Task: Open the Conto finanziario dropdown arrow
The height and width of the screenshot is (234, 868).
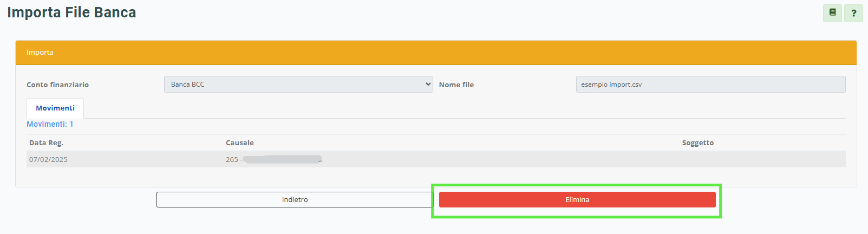Action: (x=428, y=84)
